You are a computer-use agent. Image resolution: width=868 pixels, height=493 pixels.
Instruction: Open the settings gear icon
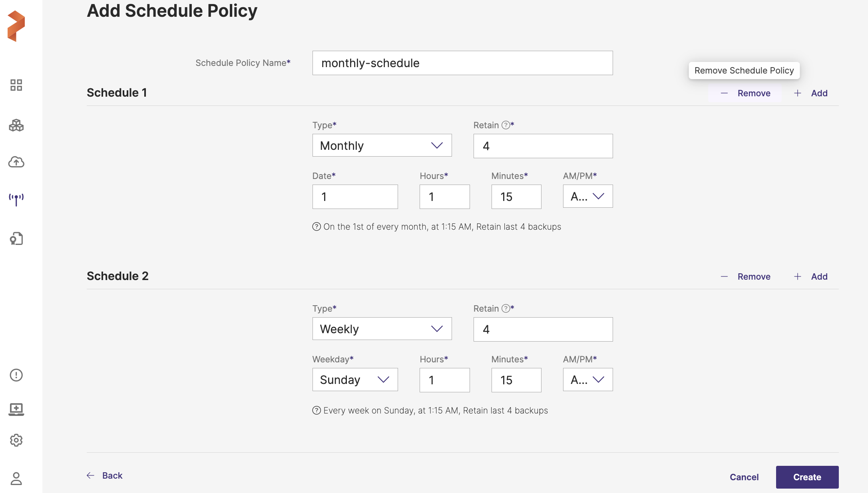point(16,440)
